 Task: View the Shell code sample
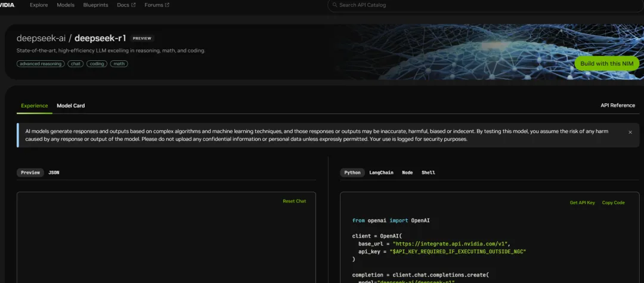(428, 173)
